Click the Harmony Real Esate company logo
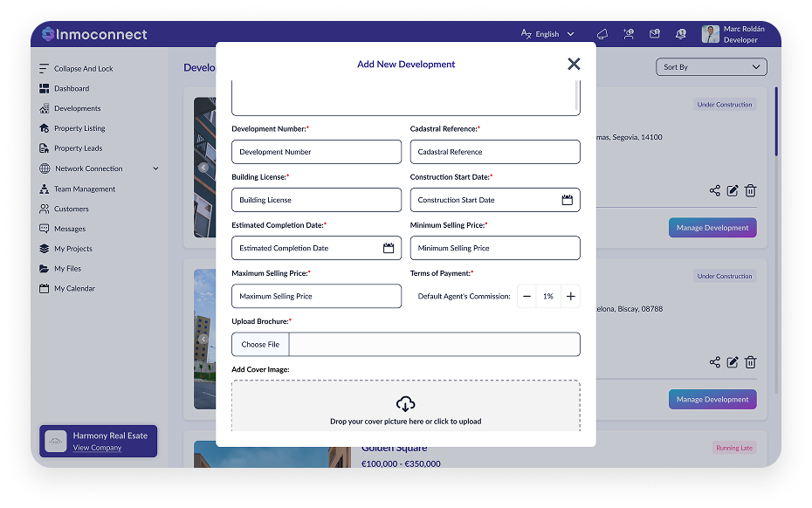The height and width of the screenshot is (508, 812). click(x=55, y=441)
